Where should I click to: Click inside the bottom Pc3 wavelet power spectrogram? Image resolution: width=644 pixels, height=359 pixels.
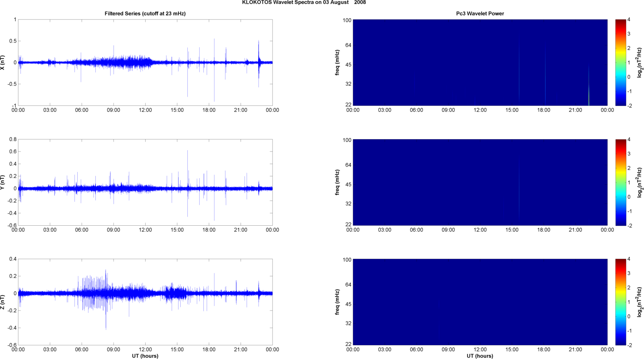480,302
